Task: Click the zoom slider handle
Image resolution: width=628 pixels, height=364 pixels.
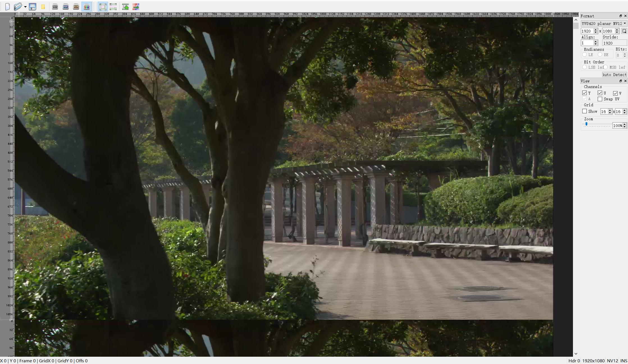Action: click(586, 124)
